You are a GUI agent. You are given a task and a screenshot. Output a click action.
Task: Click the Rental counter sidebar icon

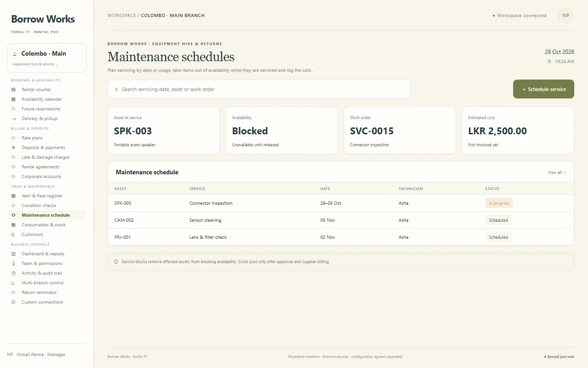pyautogui.click(x=13, y=90)
